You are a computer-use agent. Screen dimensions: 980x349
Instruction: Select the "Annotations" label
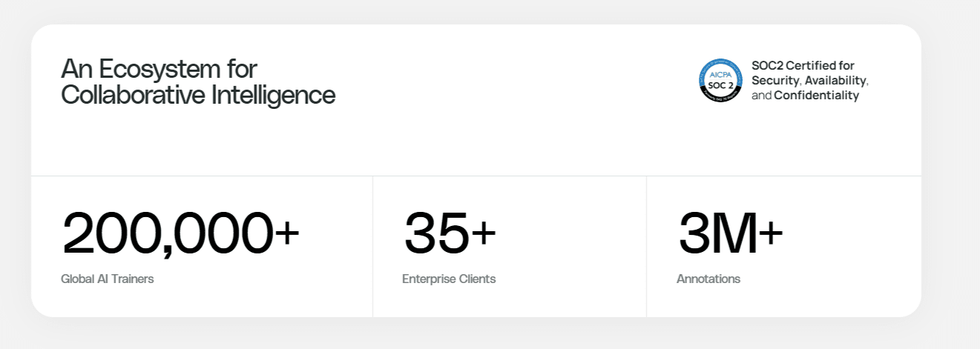[708, 279]
